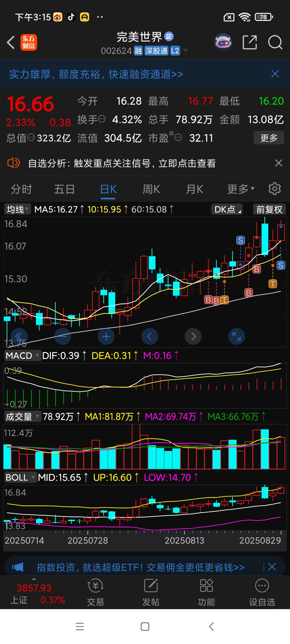Go back with the top-left arrow
Image resolution: width=290 pixels, height=644 pixels.
tap(11, 42)
